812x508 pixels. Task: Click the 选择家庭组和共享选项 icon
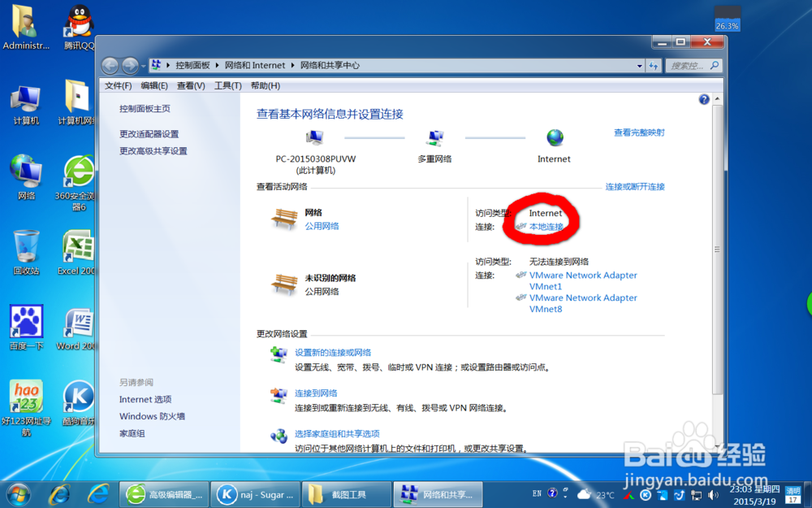(280, 433)
